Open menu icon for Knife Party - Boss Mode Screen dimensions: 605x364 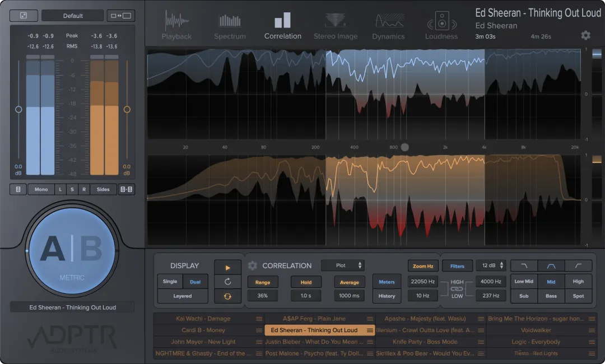(x=481, y=342)
